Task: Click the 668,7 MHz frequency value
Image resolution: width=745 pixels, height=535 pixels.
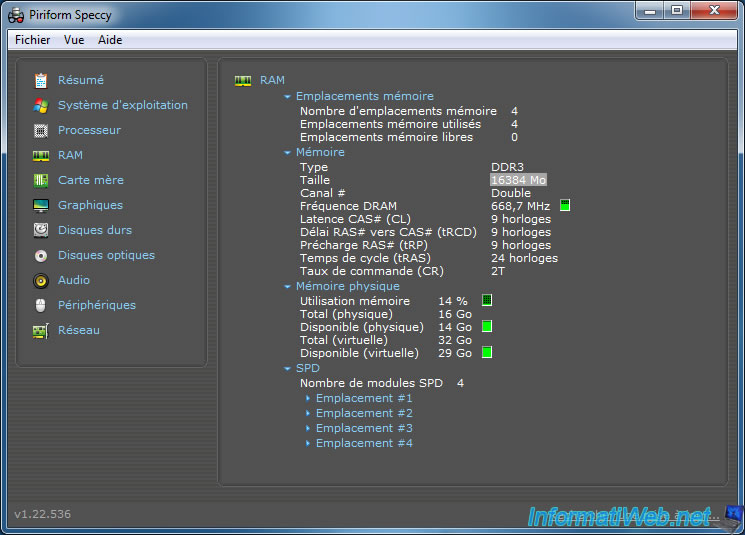Action: click(520, 206)
